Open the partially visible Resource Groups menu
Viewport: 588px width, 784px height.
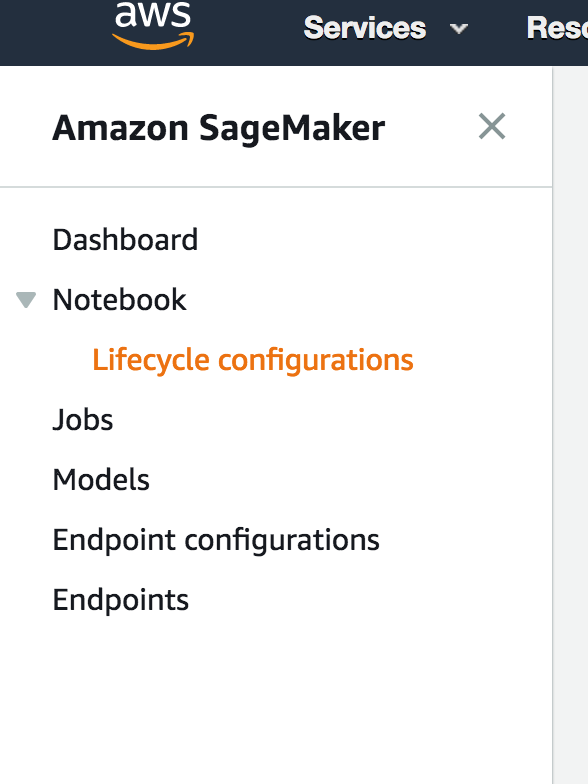click(x=557, y=28)
